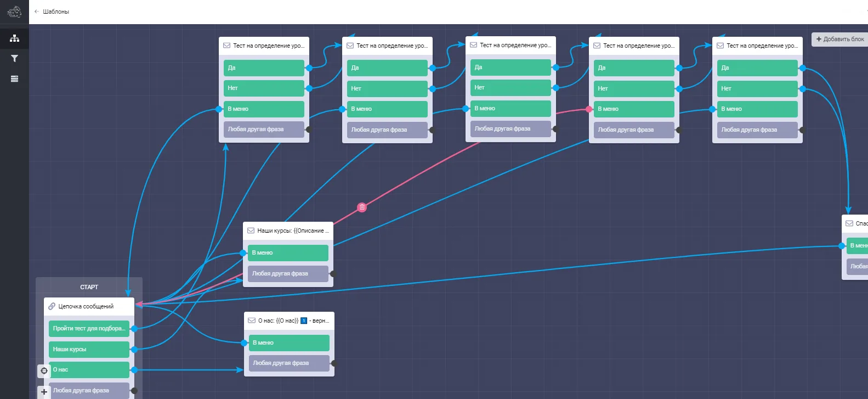Image resolution: width=868 pixels, height=399 pixels.
Task: Open the О нас: {{О нас}} block header
Action: coord(289,321)
